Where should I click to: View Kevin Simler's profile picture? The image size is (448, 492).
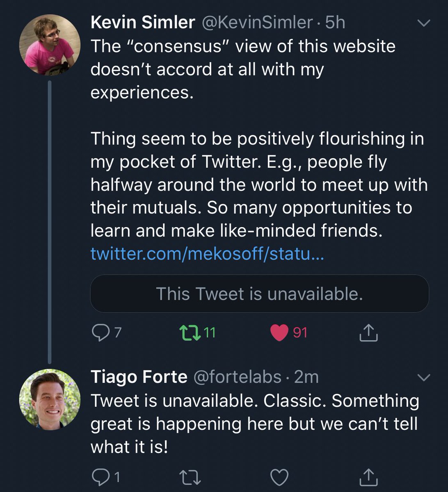[50, 46]
